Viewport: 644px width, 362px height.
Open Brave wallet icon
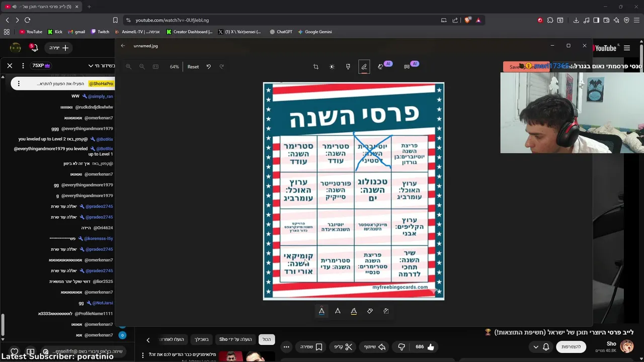[x=606, y=20]
